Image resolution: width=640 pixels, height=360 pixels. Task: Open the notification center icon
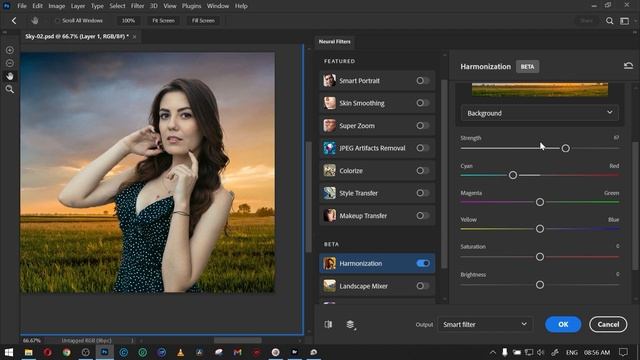pyautogui.click(x=623, y=352)
